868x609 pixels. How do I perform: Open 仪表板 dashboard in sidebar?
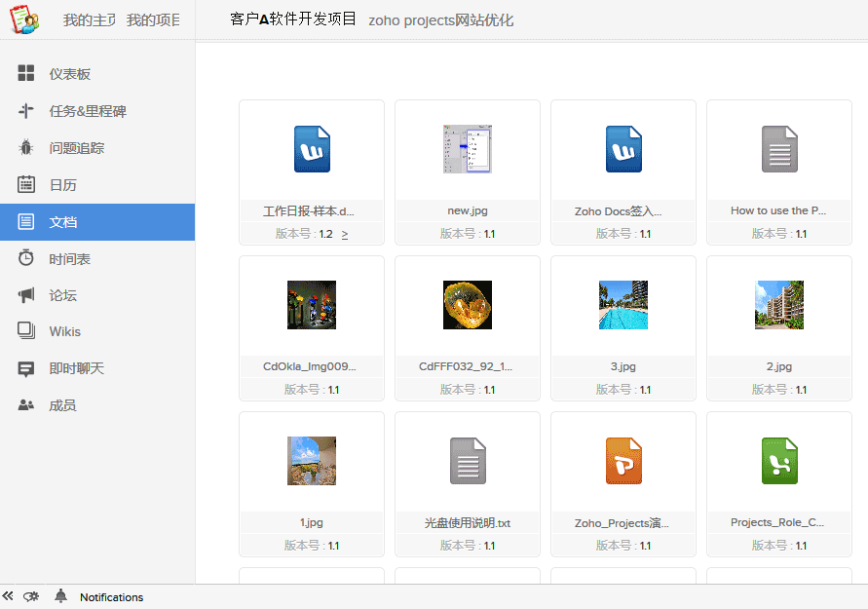pyautogui.click(x=69, y=74)
